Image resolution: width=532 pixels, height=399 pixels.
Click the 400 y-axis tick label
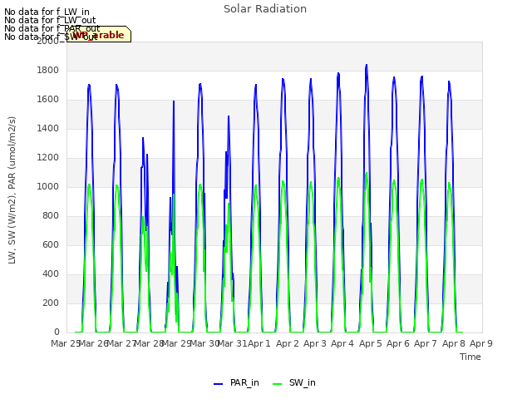click(x=51, y=274)
